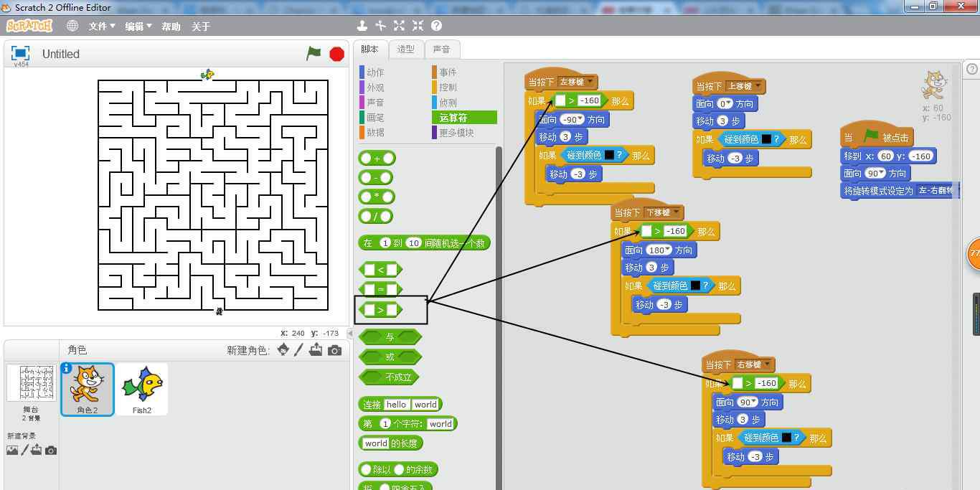Click the random number block 间随机选一个数
The height and width of the screenshot is (490, 980).
[424, 243]
